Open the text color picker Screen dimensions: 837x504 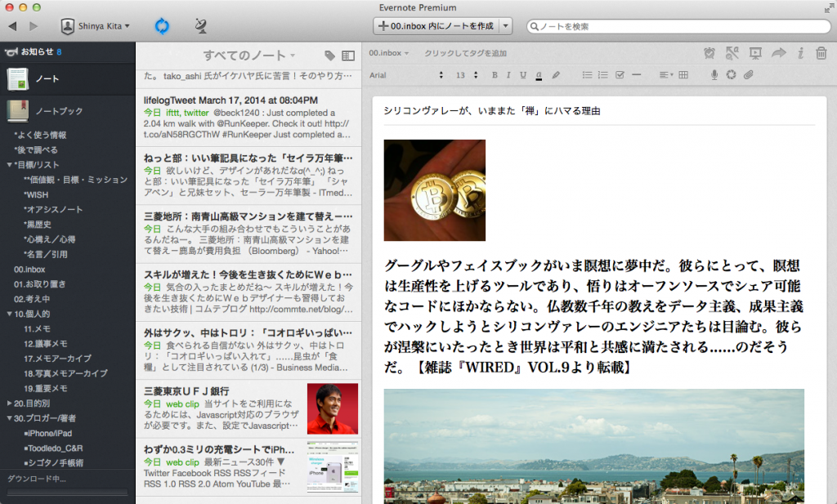(x=539, y=75)
